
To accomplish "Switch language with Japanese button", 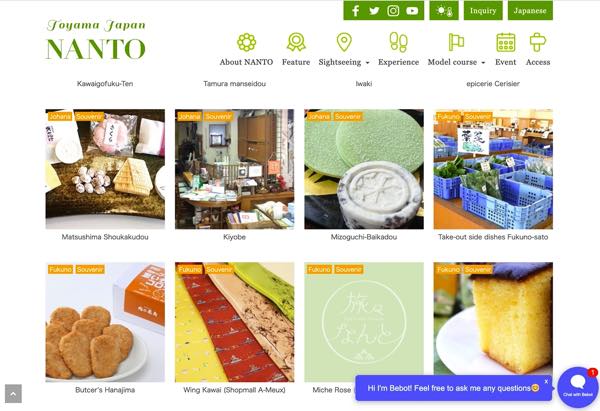I will click(530, 11).
